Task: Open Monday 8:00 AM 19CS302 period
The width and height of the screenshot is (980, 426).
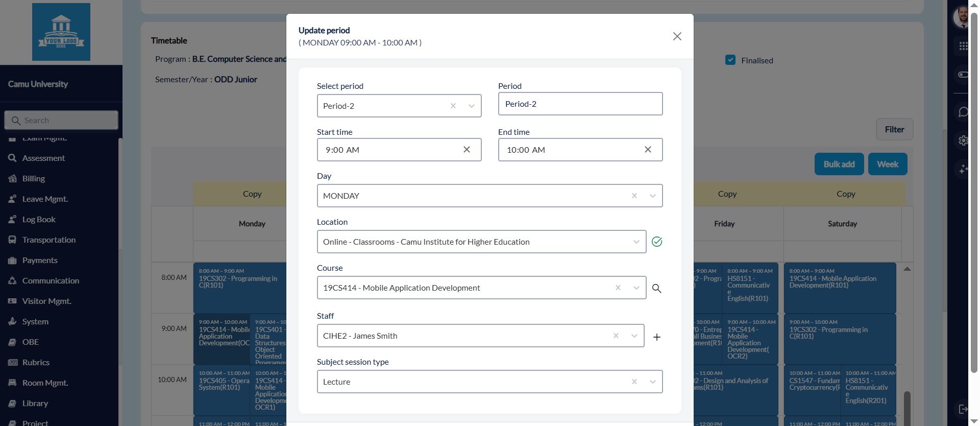Action: coord(240,288)
